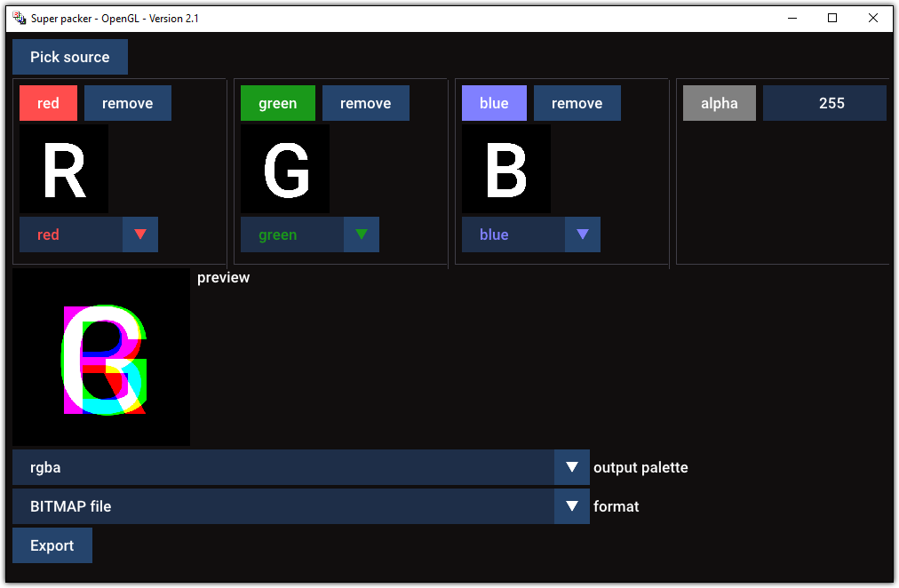Screen dimensions: 899x588
Task: Click the output palette dropdown arrow
Action: point(572,468)
